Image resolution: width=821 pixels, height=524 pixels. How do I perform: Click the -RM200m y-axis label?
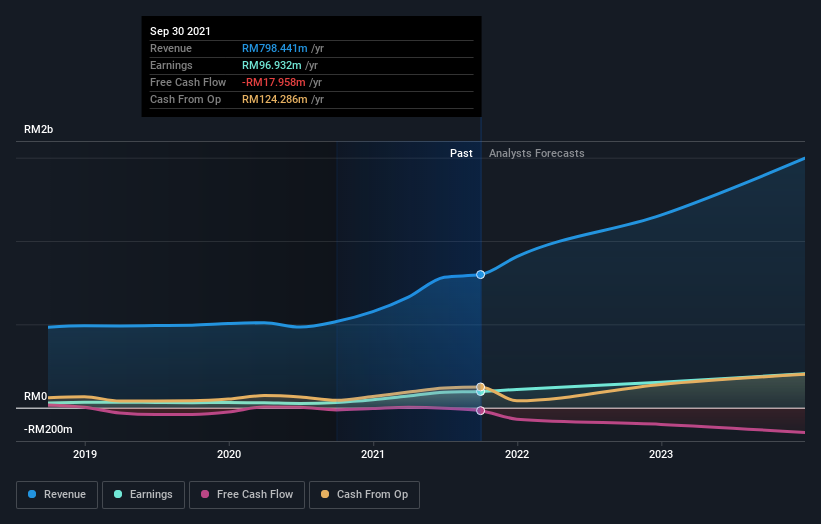point(48,429)
